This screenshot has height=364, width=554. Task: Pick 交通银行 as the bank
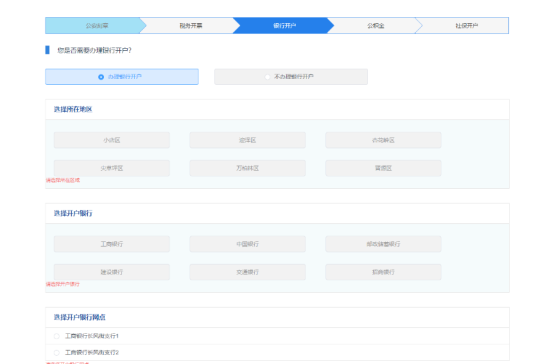(247, 272)
